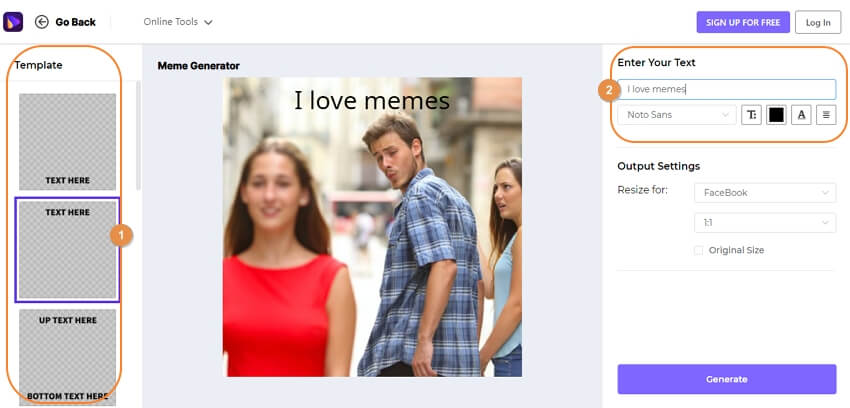Pick the black text color swatch

pyautogui.click(x=776, y=115)
